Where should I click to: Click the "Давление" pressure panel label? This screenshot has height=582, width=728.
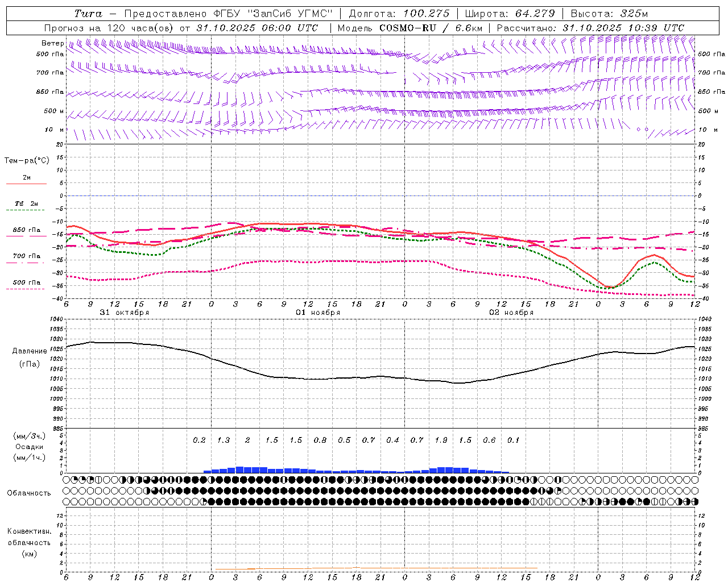30,351
